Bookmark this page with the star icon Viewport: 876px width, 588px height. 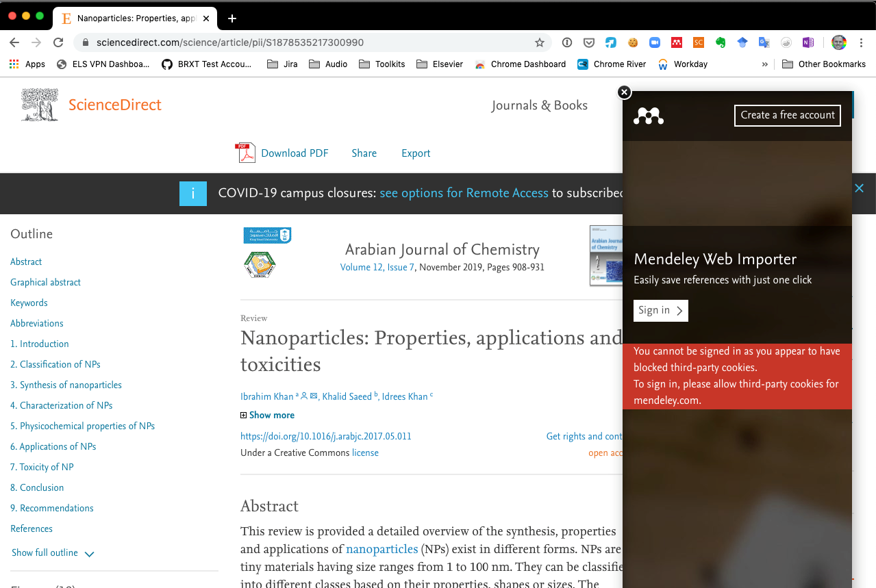[540, 42]
